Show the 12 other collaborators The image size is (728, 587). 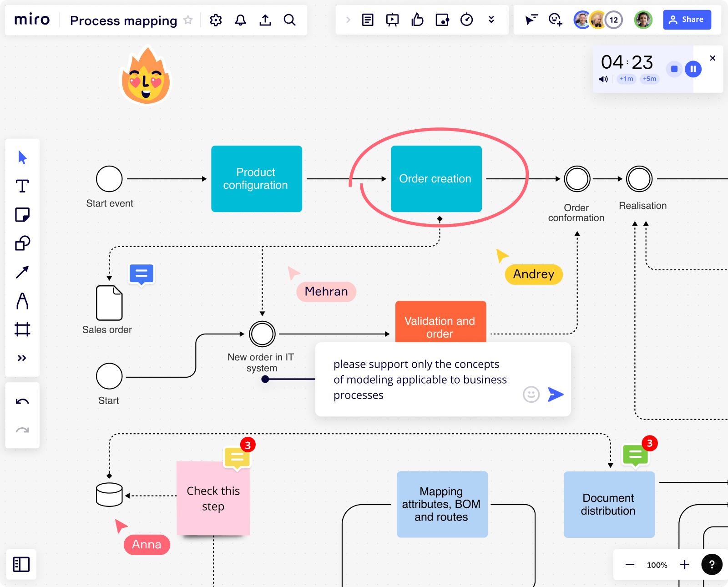pyautogui.click(x=614, y=20)
